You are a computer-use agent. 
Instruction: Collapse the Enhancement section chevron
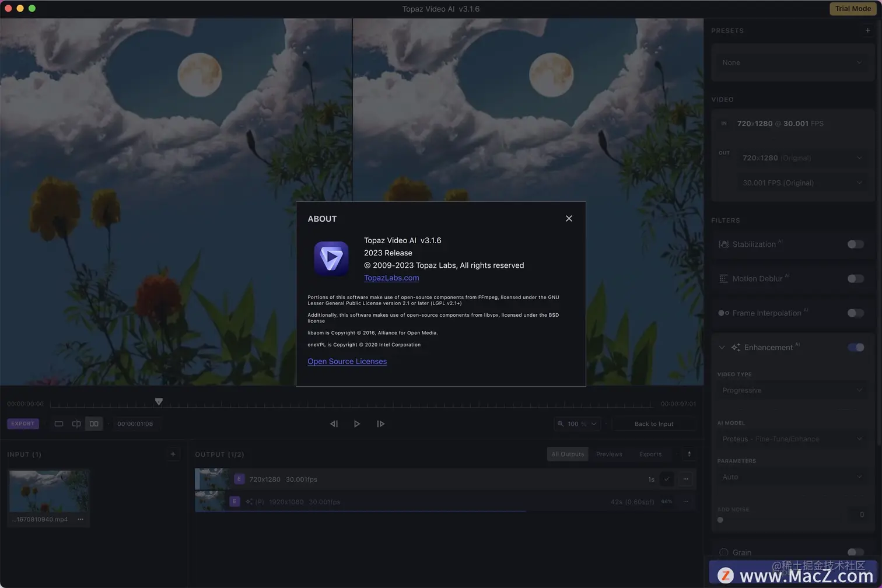coord(722,347)
